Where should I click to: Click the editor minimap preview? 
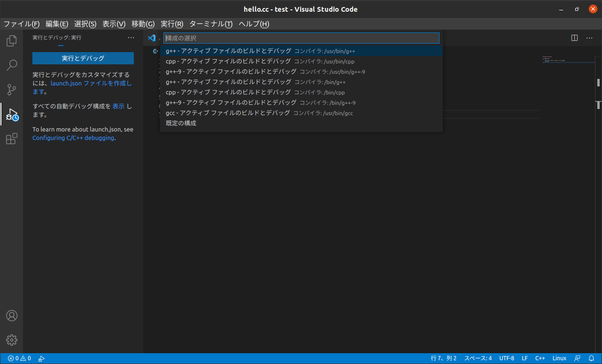[x=568, y=60]
